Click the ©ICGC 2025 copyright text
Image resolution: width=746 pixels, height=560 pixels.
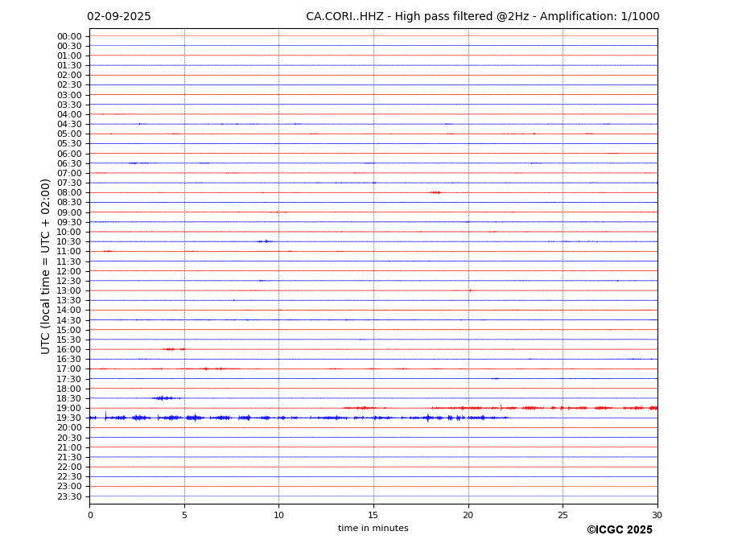tap(620, 530)
